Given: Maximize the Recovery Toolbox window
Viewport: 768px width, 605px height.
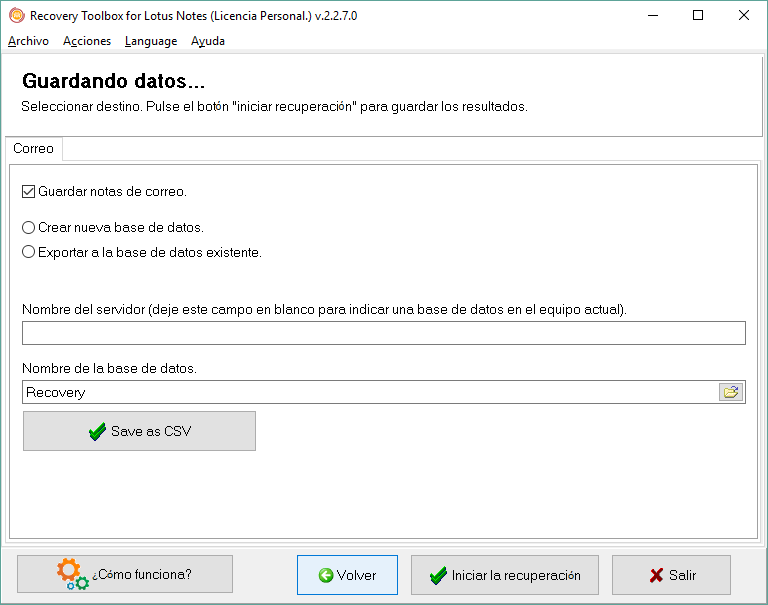Looking at the screenshot, I should pyautogui.click(x=698, y=15).
